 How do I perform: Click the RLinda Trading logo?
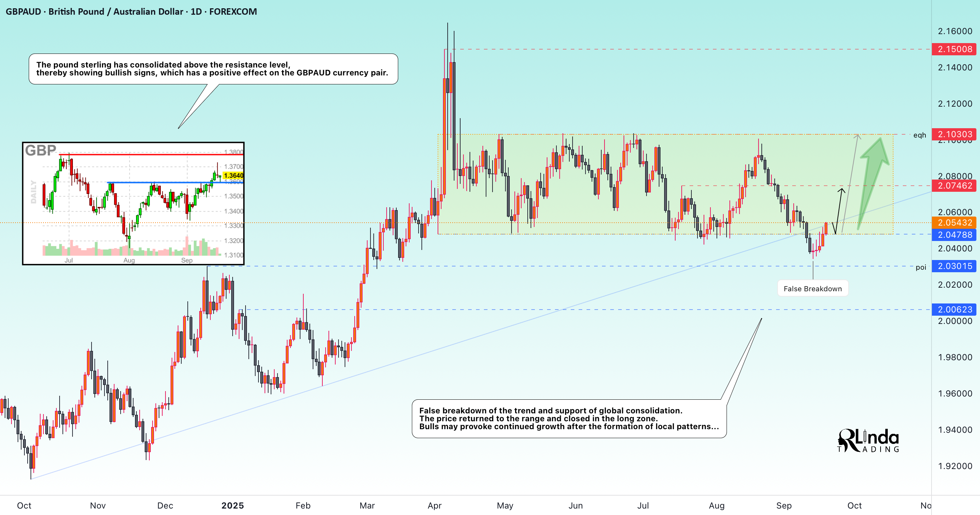868,441
